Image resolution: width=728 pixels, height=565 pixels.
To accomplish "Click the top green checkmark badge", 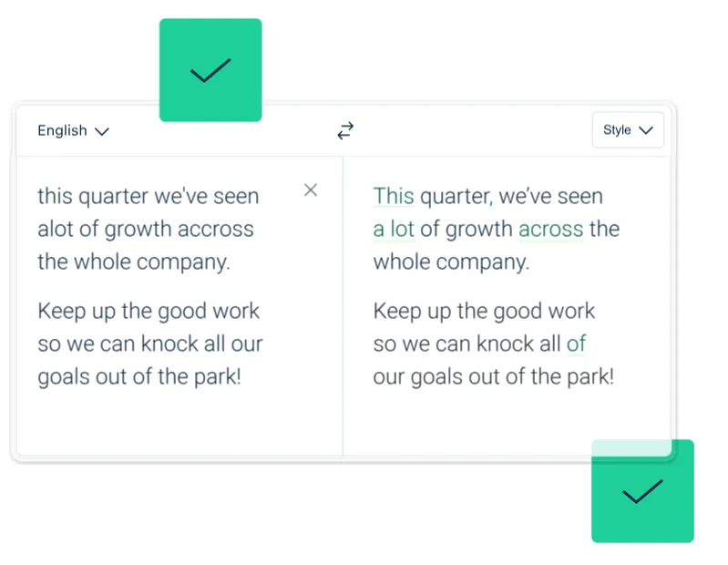I will pos(210,70).
